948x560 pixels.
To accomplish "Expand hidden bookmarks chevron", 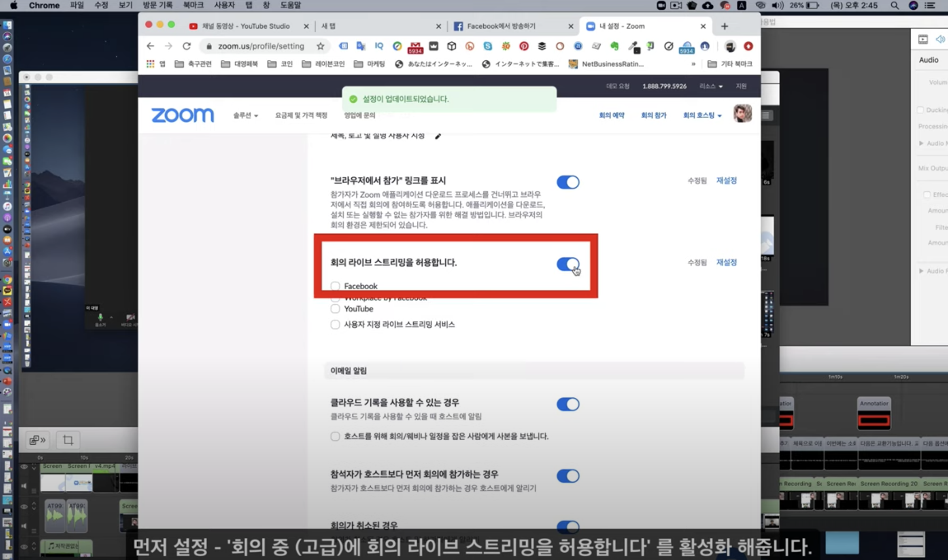I will click(693, 64).
